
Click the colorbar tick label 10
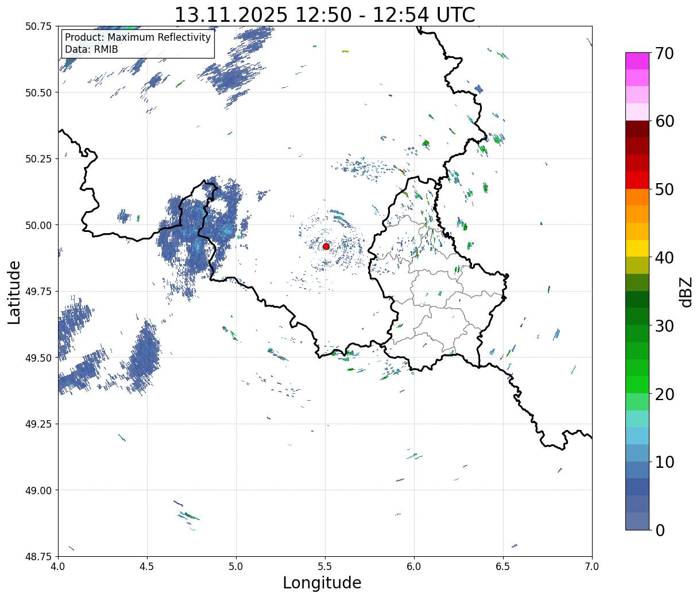pyautogui.click(x=664, y=462)
